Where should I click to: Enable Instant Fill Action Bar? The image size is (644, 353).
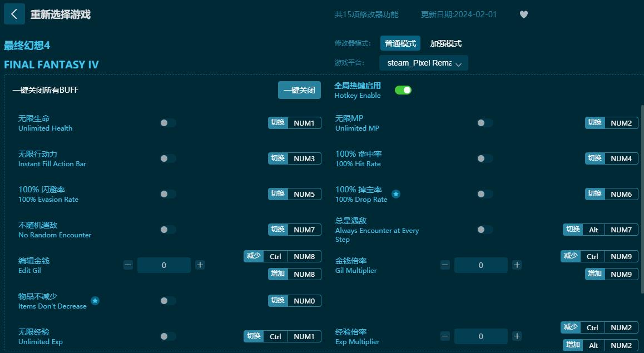tap(168, 158)
